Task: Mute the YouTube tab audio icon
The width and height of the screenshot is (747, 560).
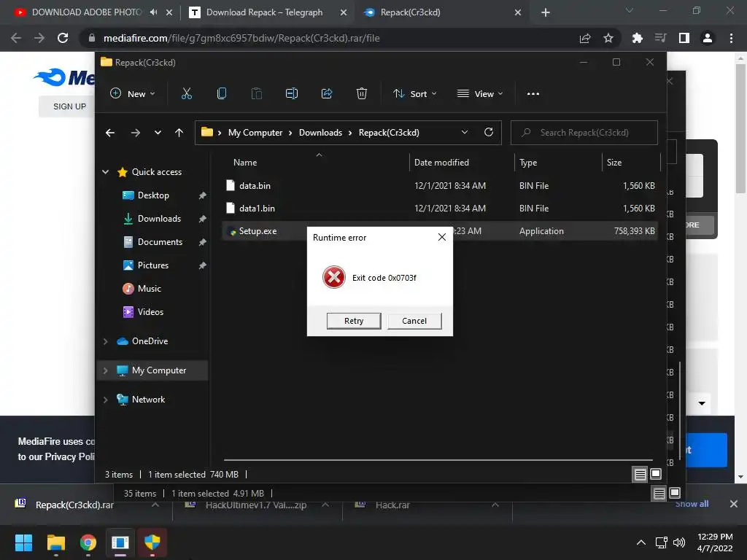Action: tap(153, 12)
